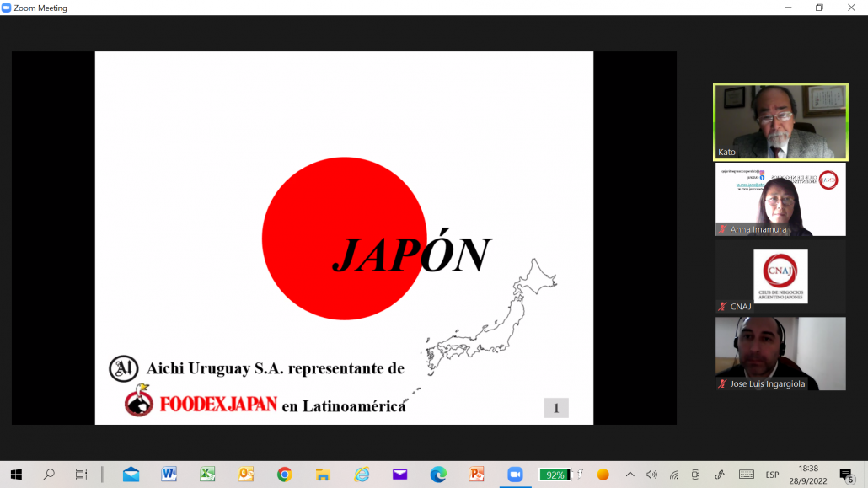Open the notification center with 6 notifications
Image resolution: width=868 pixels, height=488 pixels.
[x=846, y=475]
